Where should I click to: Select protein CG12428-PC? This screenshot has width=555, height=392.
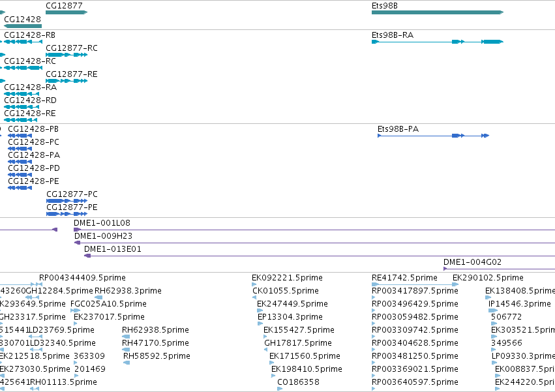click(33, 142)
